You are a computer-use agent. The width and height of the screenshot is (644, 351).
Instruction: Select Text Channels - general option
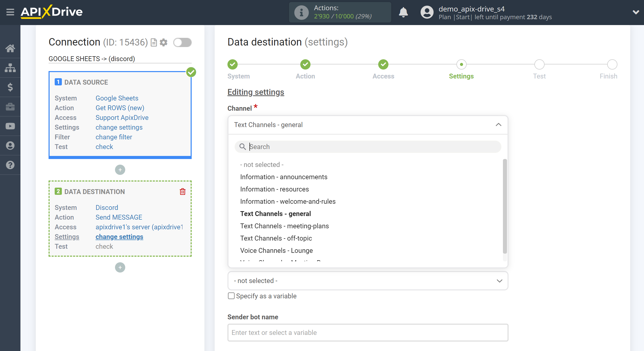[275, 214]
